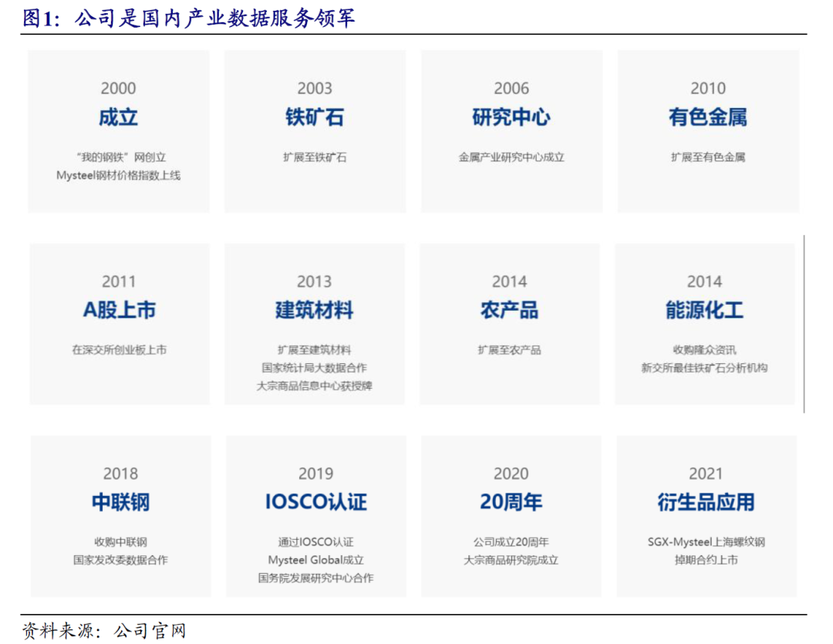This screenshot has width=833, height=644.
Task: Click the 铁矿石 heading
Action: [x=315, y=117]
